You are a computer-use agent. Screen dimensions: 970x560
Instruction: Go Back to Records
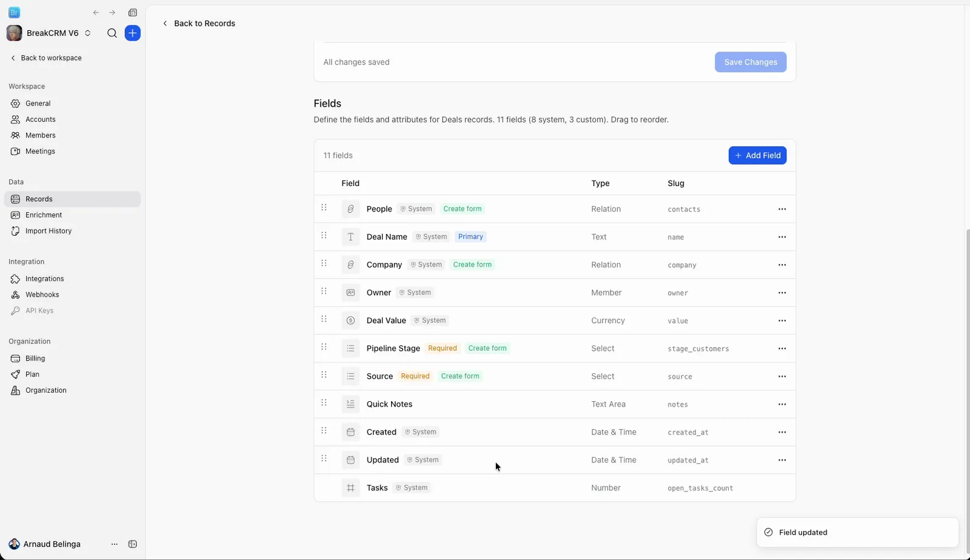[199, 24]
